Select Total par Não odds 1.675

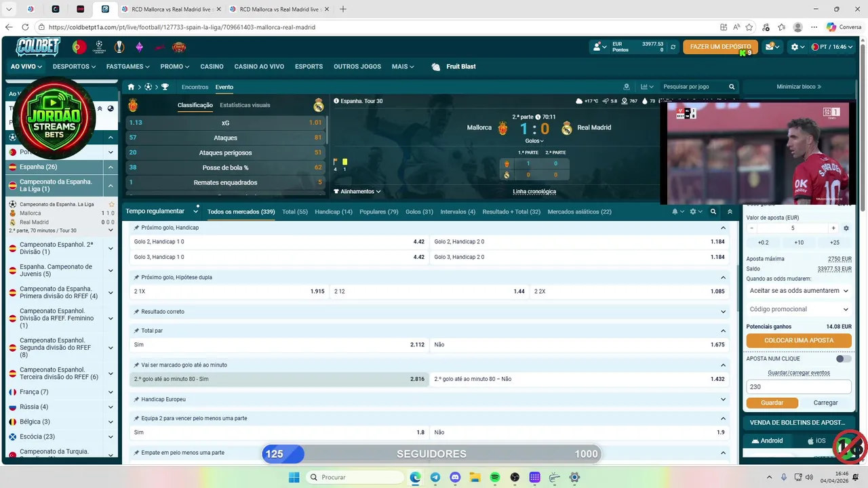pyautogui.click(x=579, y=344)
